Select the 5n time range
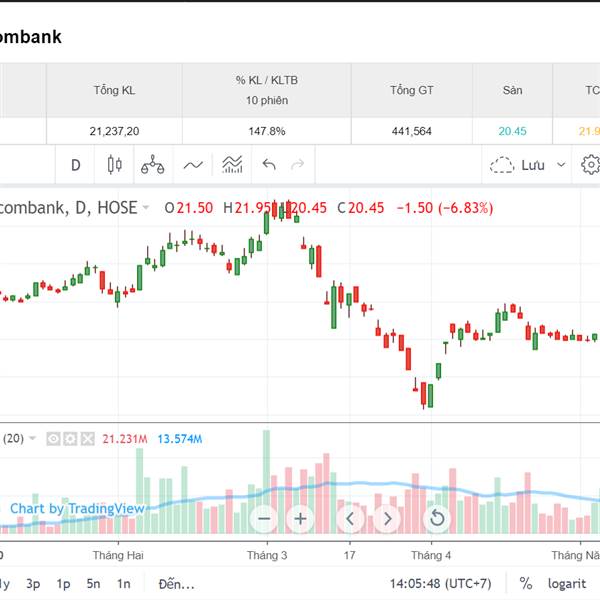 pyautogui.click(x=93, y=584)
